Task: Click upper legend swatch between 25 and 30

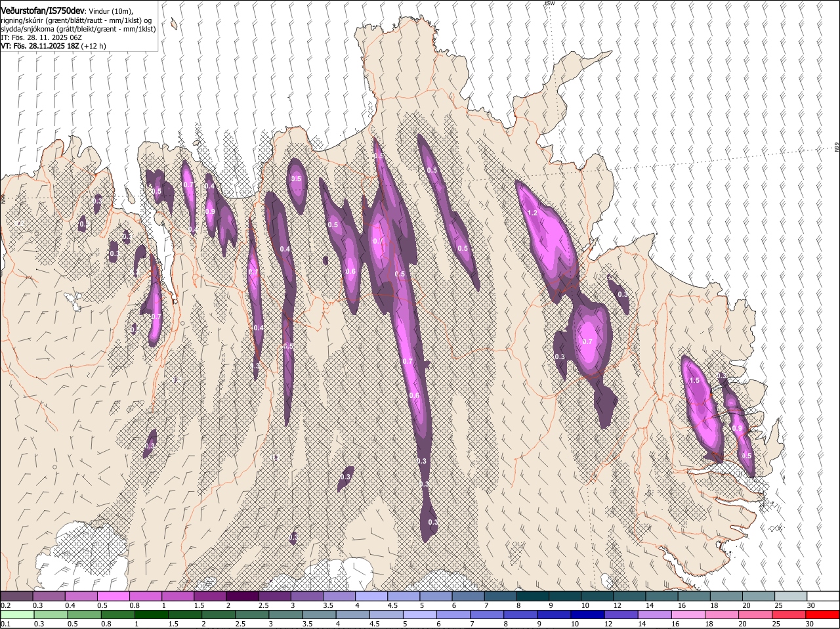Action: click(x=791, y=596)
